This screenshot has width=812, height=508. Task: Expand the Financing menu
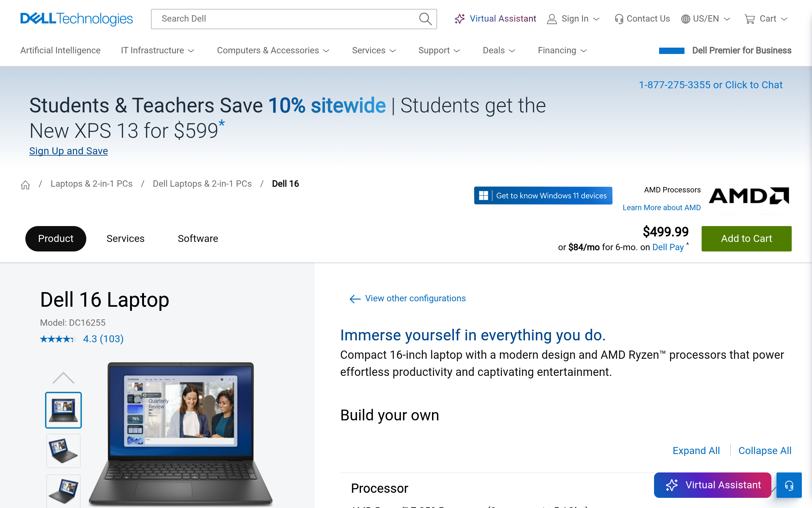(x=562, y=50)
